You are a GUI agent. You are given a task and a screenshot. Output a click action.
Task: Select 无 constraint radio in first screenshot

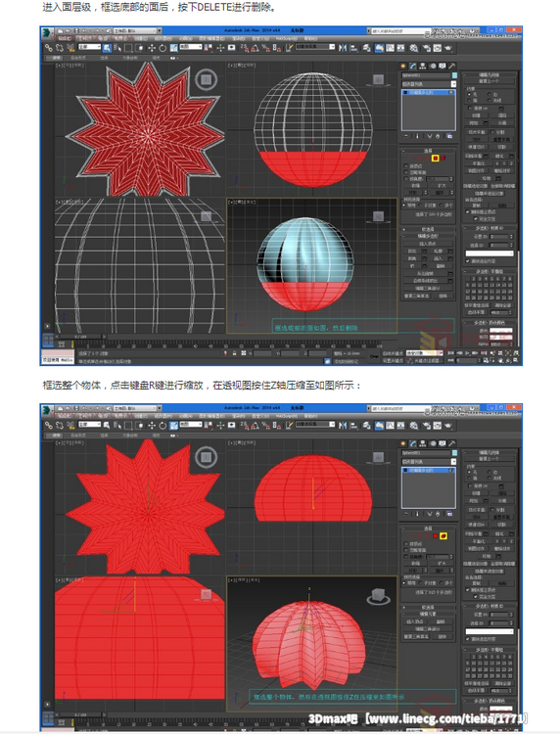tap(469, 95)
